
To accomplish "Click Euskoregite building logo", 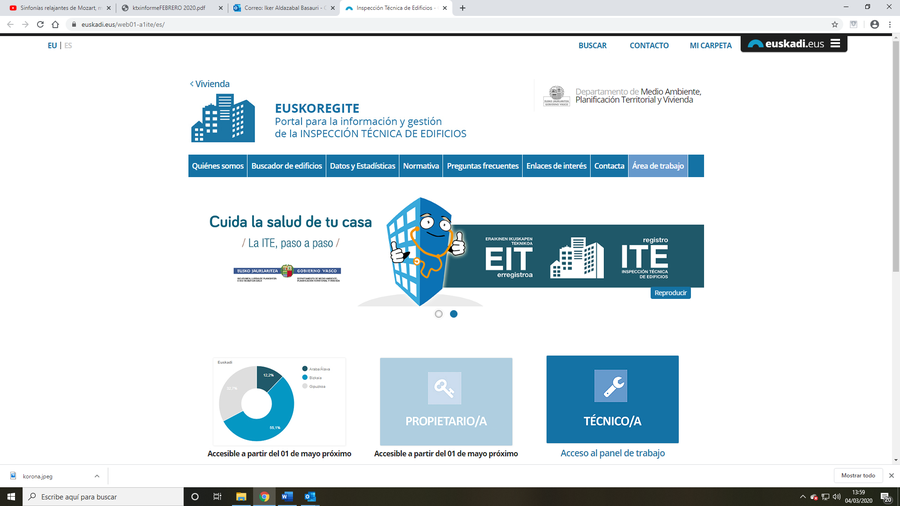I will click(223, 118).
